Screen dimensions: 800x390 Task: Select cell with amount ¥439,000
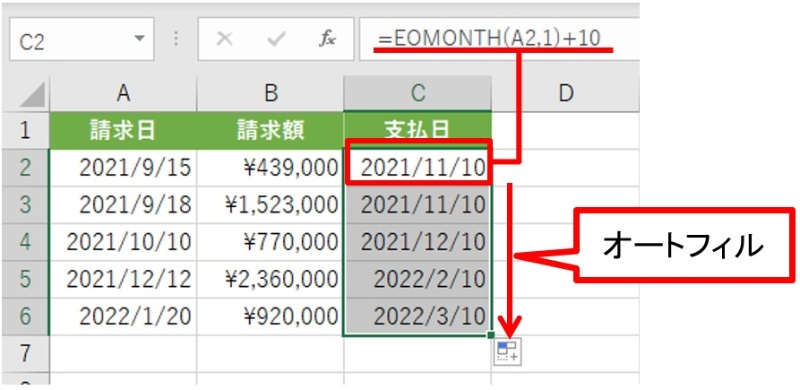270,168
